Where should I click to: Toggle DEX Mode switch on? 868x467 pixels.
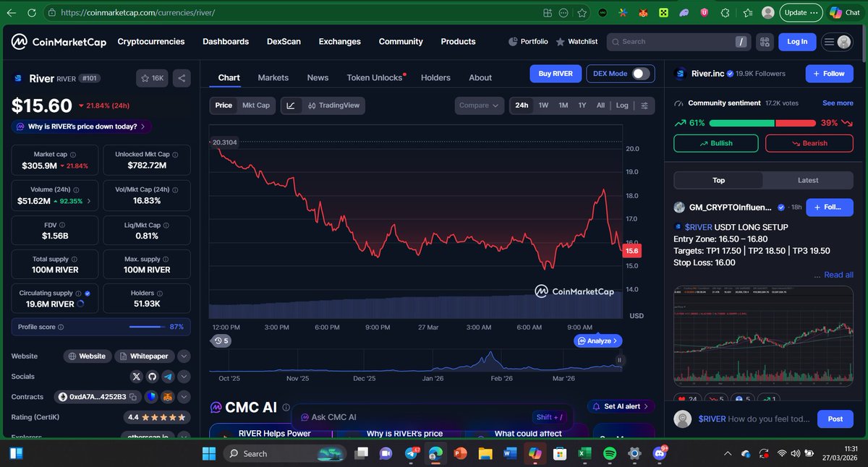(x=641, y=74)
